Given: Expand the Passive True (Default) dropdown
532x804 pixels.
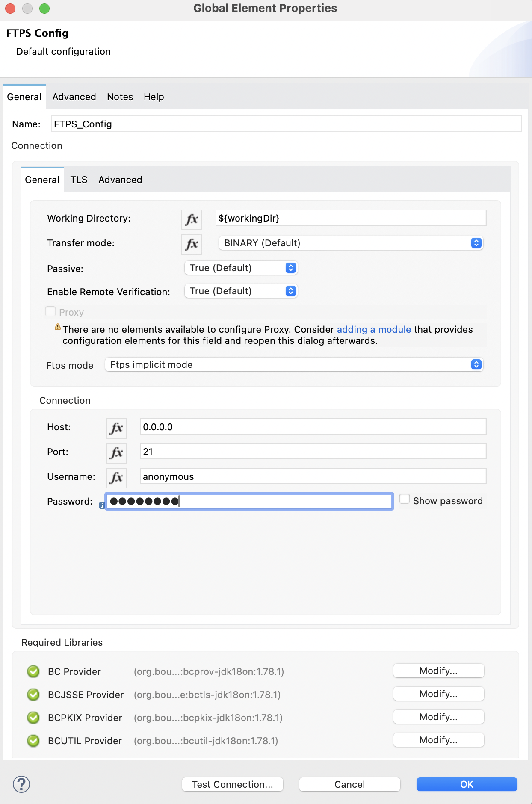Looking at the screenshot, I should click(x=241, y=268).
